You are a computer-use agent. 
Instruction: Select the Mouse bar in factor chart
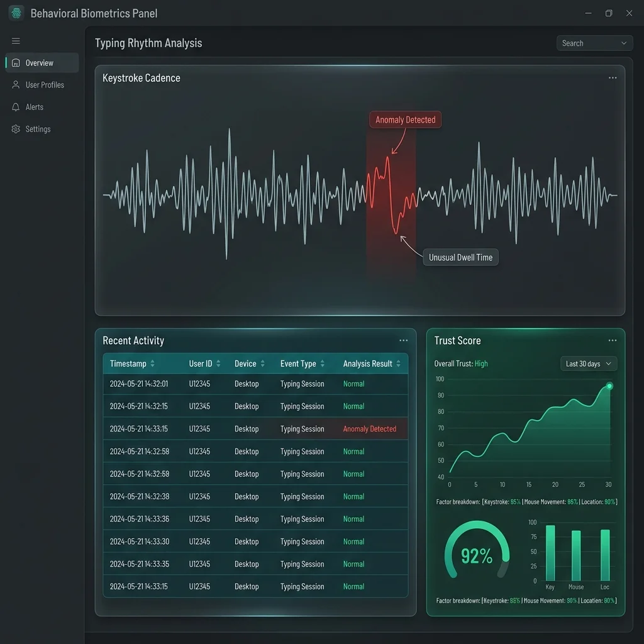coord(576,555)
